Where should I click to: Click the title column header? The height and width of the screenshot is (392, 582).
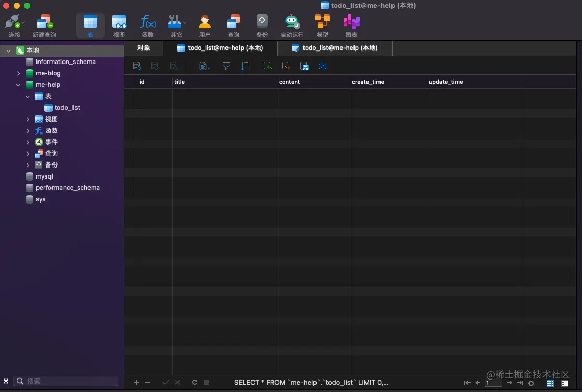coord(224,82)
